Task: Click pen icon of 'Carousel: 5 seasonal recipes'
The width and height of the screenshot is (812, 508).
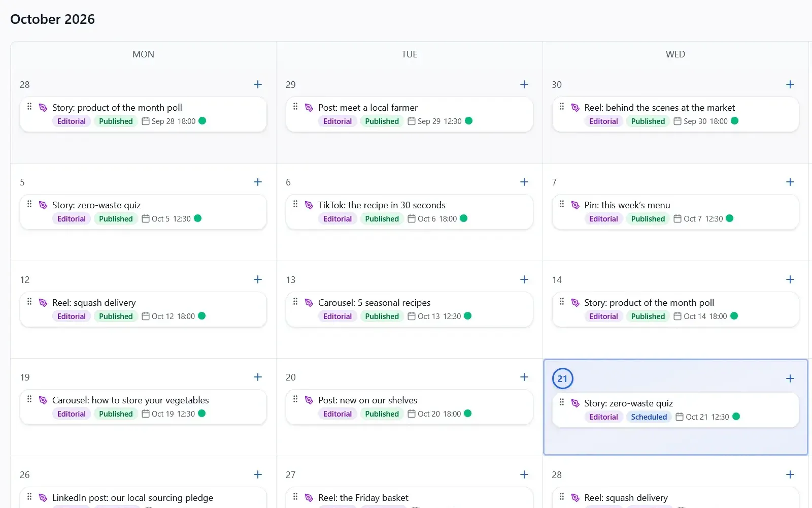Action: tap(309, 303)
